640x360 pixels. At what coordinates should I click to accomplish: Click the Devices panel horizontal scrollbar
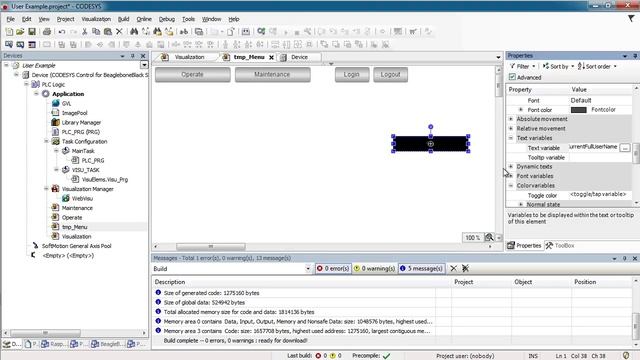(x=45, y=333)
